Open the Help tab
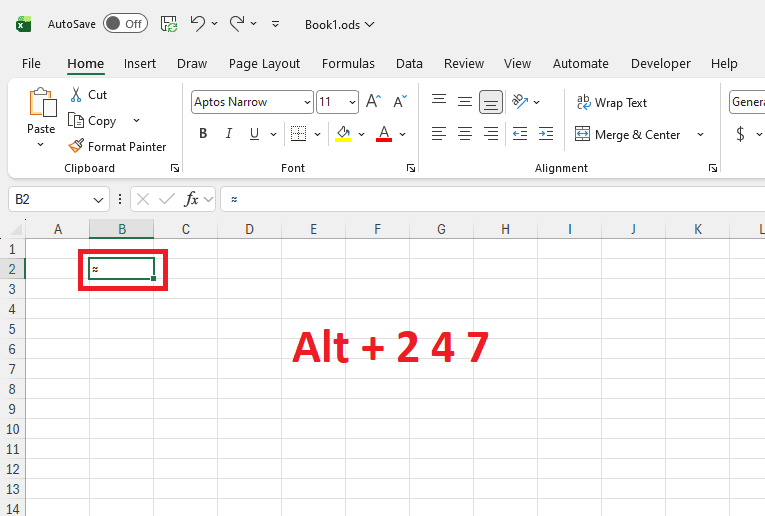This screenshot has height=516, width=765. click(x=724, y=64)
